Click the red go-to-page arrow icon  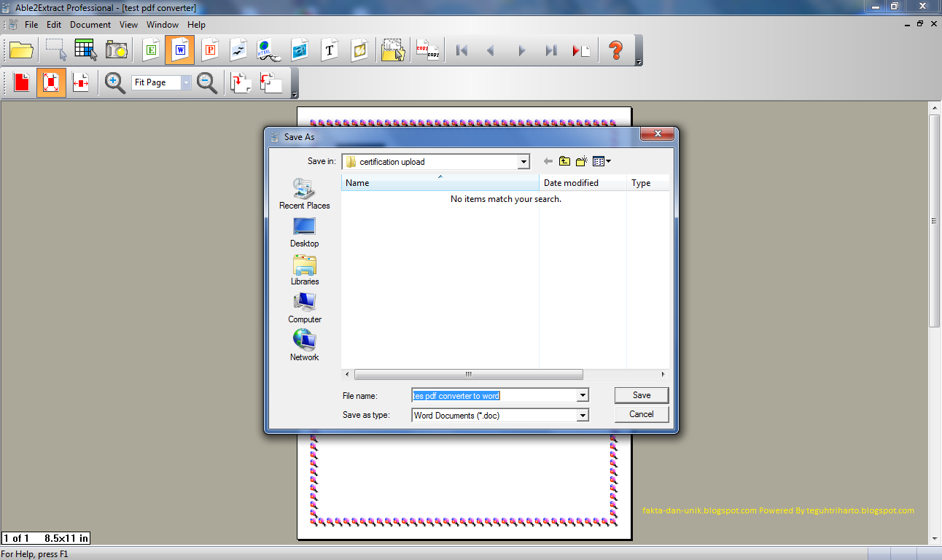point(581,50)
